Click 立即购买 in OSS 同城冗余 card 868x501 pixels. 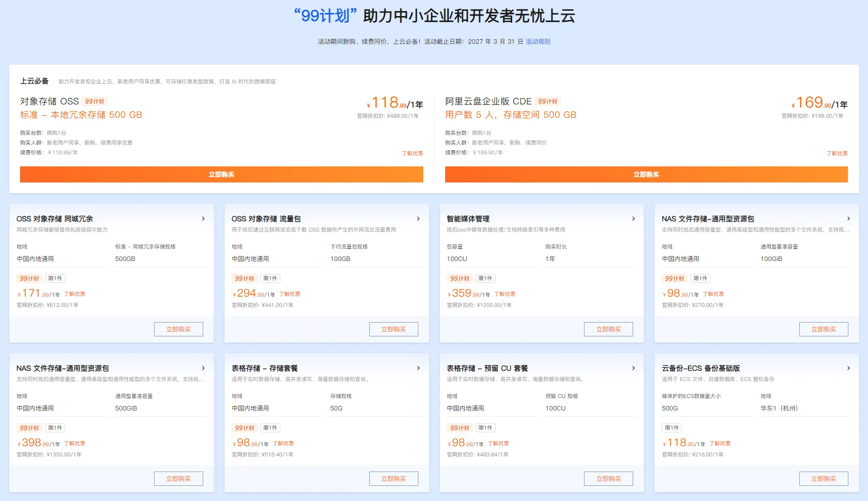(x=179, y=329)
